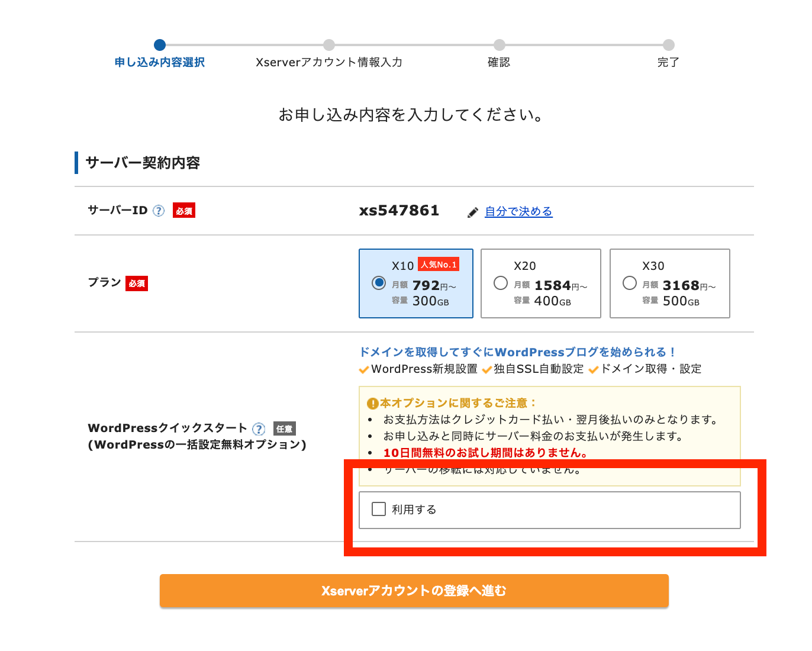
Task: Click the 10日間無料のお試し期間はありません warning text
Action: (485, 453)
